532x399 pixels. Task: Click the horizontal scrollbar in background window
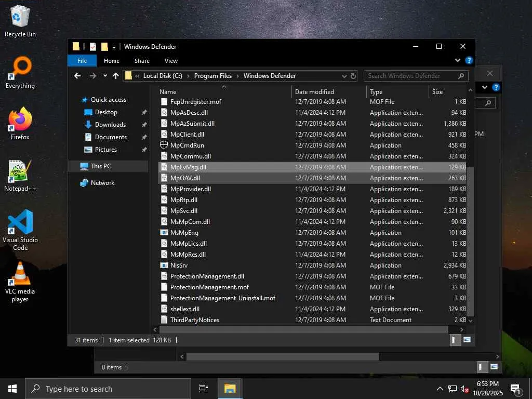click(x=282, y=356)
